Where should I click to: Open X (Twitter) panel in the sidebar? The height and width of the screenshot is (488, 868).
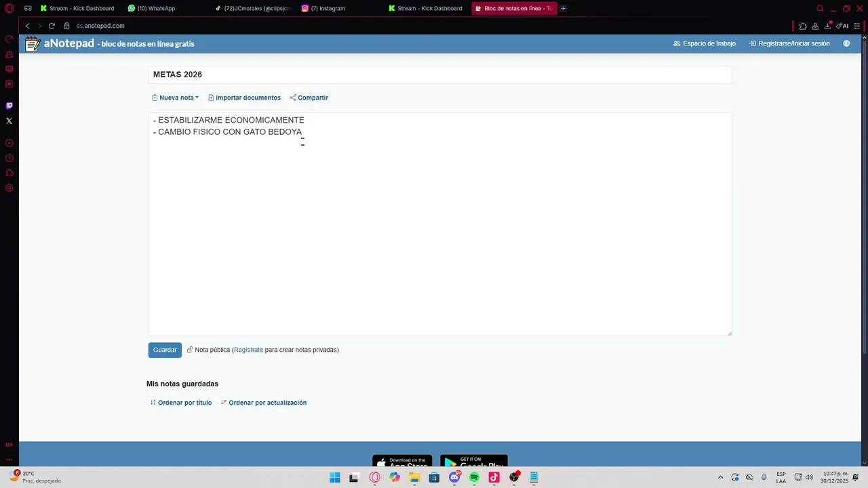9,121
